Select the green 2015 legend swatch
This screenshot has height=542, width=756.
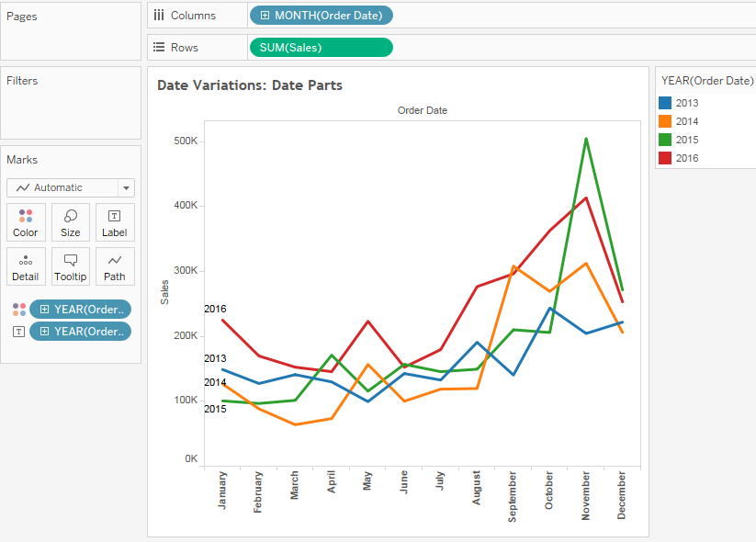click(665, 140)
